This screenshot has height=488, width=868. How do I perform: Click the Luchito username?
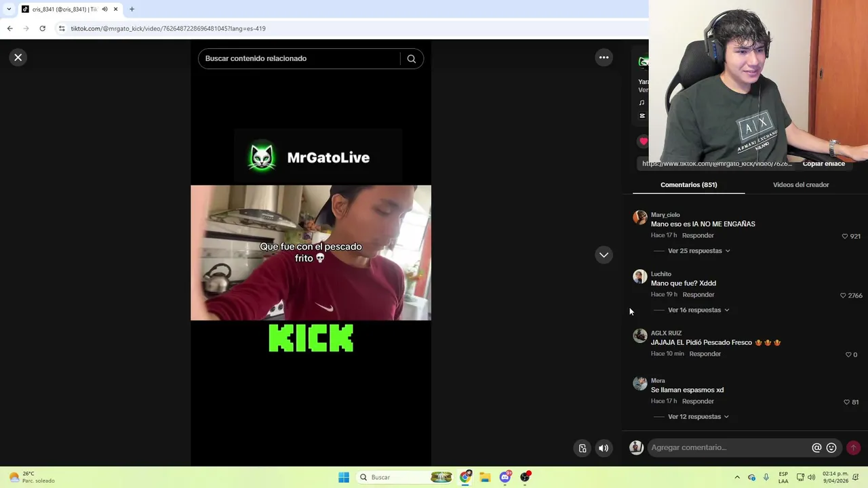click(661, 274)
